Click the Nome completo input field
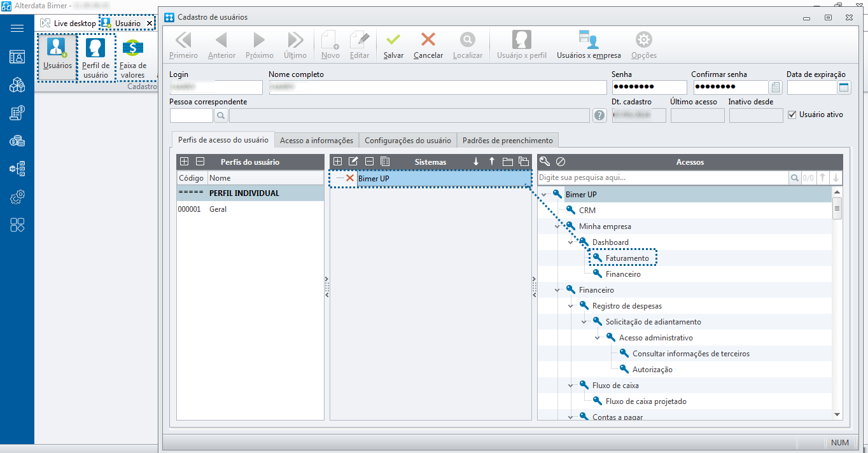868x453 pixels. pyautogui.click(x=437, y=88)
